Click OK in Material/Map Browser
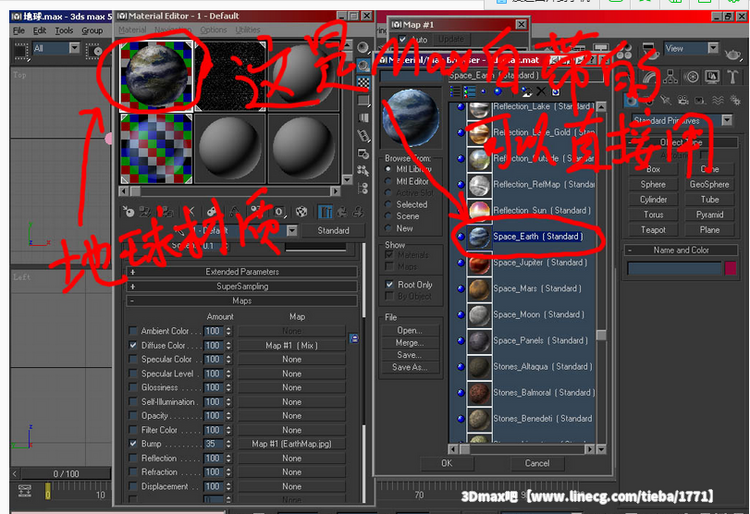Image resolution: width=750 pixels, height=514 pixels. [447, 463]
